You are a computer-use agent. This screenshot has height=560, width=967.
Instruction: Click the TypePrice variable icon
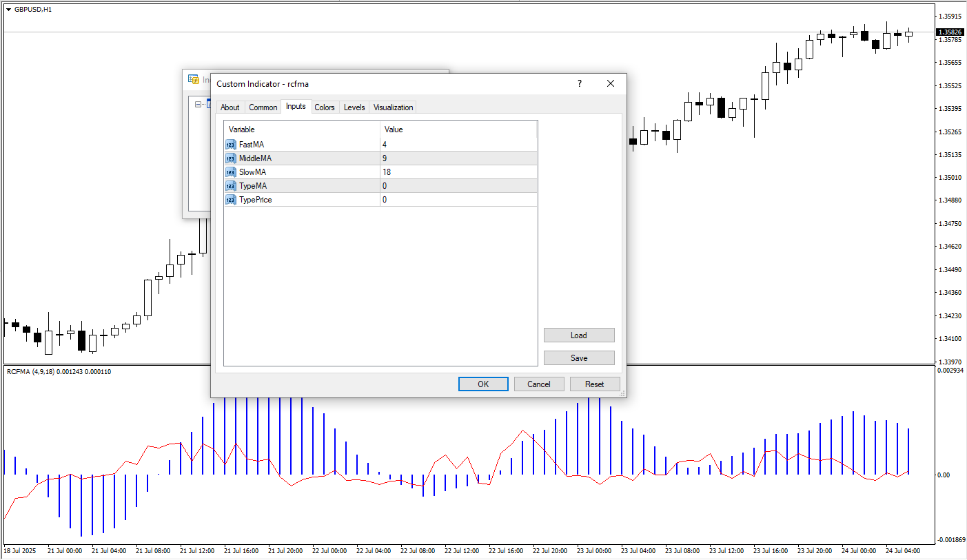(x=230, y=200)
